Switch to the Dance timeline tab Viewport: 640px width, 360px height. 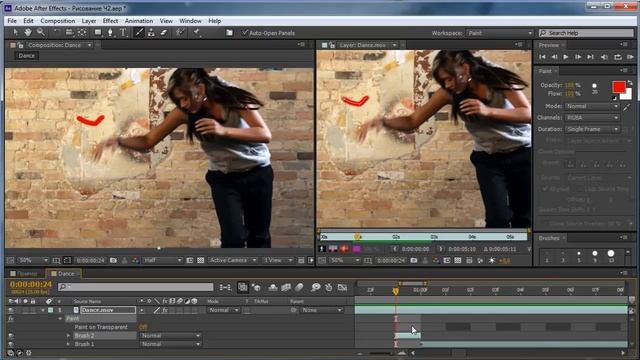tap(63, 273)
